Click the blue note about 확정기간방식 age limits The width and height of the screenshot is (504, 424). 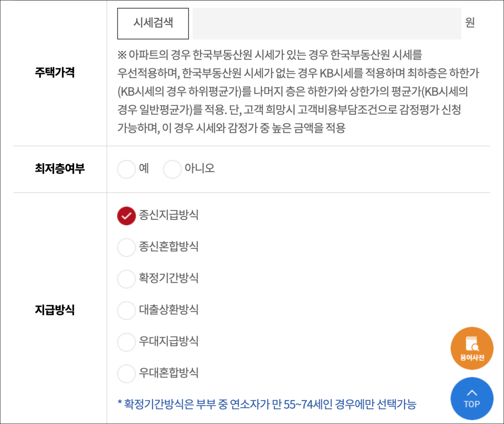(267, 404)
